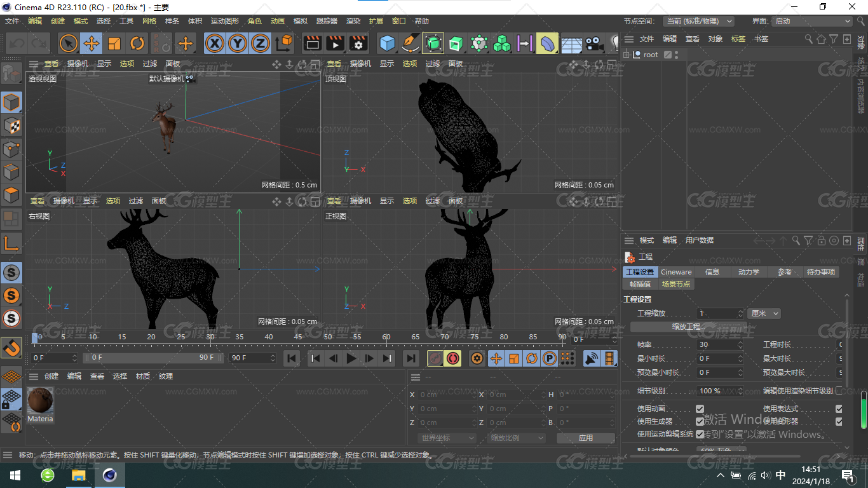Viewport: 868px width, 488px height.
Task: Open the 窗口 menu
Action: 399,21
